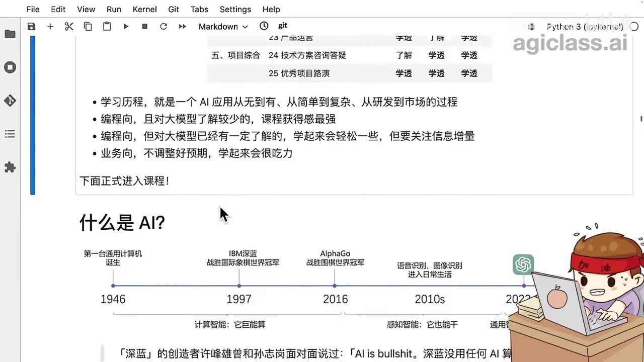Viewport: 644px width, 362px height.
Task: Run the selected cell
Action: (x=126, y=26)
